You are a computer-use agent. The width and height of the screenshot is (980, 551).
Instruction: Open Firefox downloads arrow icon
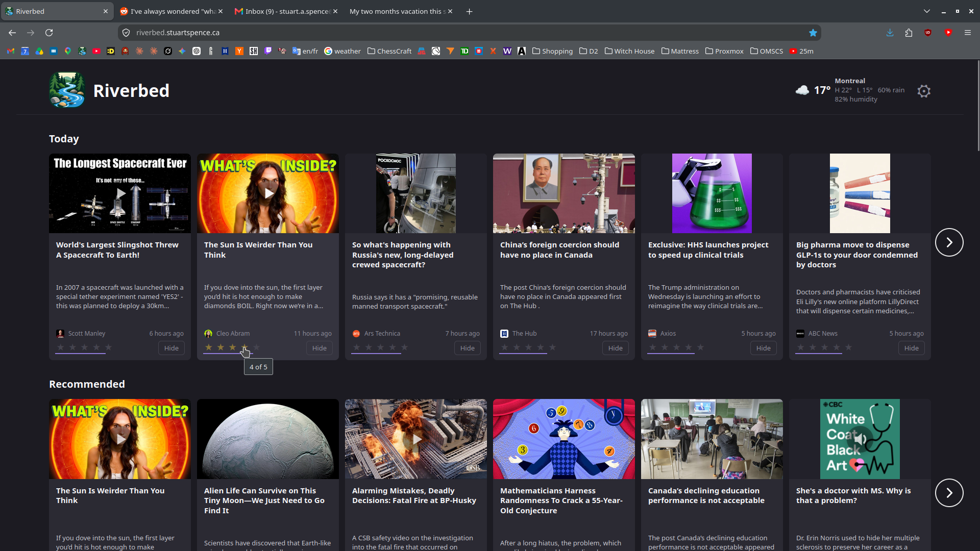pyautogui.click(x=890, y=33)
